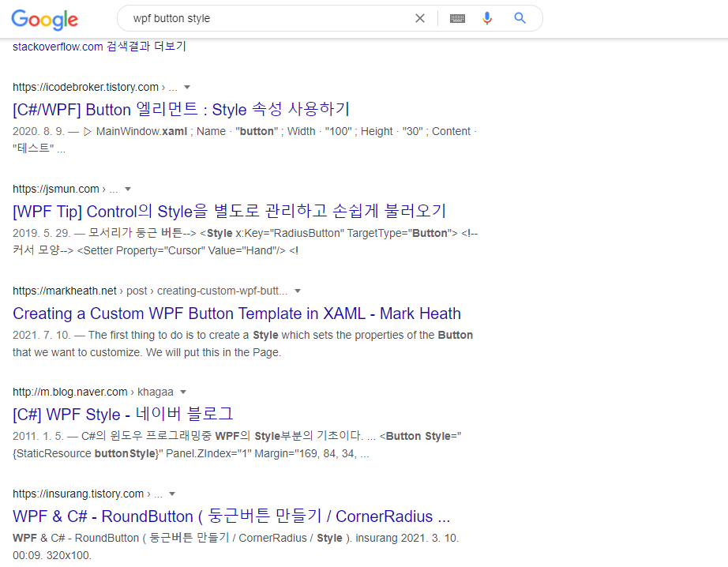728x567 pixels.
Task: Open '[C#/WPF] Button 엘리먼트 : Style 속성 사용하기' result
Action: coord(181,110)
